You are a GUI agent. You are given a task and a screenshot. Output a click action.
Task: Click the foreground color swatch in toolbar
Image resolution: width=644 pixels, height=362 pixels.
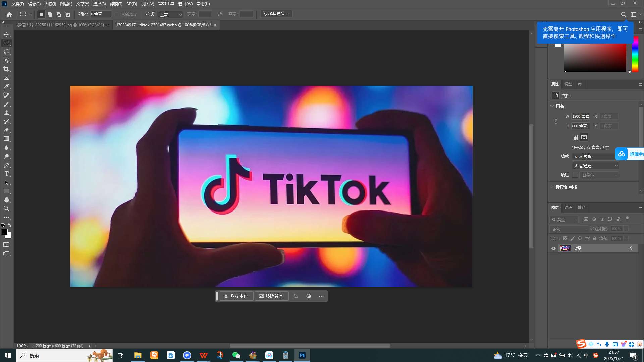[5, 232]
